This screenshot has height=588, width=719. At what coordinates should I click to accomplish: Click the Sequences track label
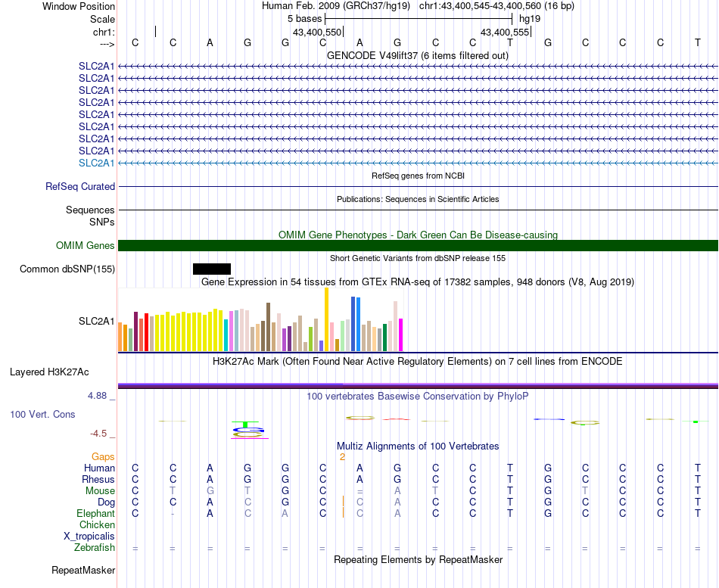90,210
